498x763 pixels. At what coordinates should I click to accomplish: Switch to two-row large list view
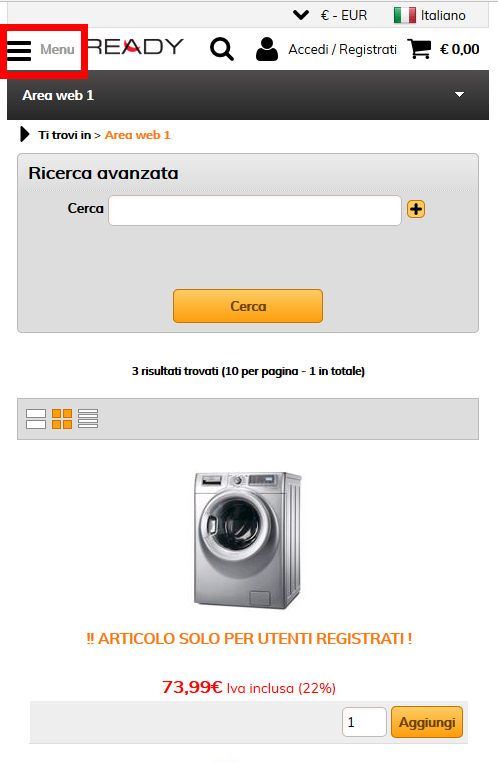point(36,418)
